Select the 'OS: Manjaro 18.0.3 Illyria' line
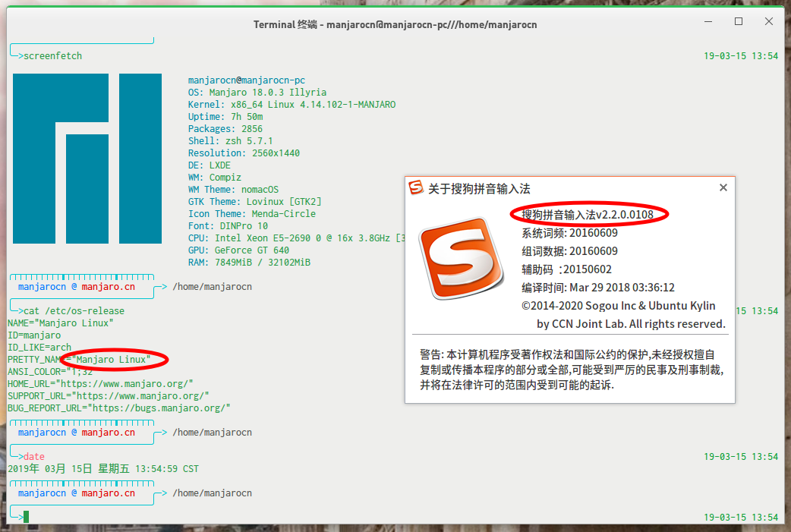 [257, 93]
